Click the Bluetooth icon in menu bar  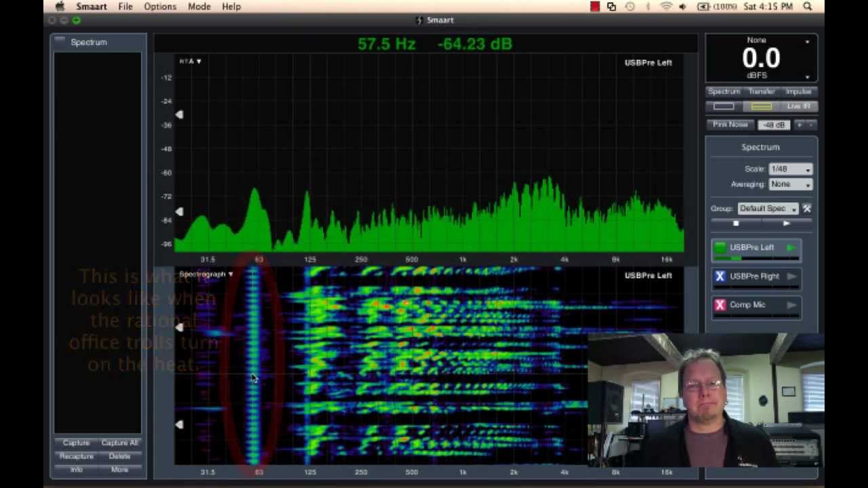tap(648, 6)
